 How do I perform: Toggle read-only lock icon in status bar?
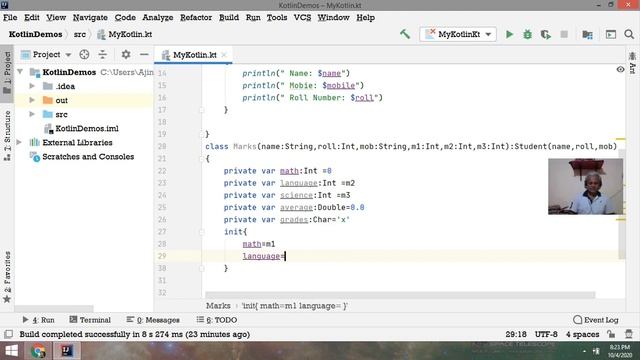(x=611, y=334)
